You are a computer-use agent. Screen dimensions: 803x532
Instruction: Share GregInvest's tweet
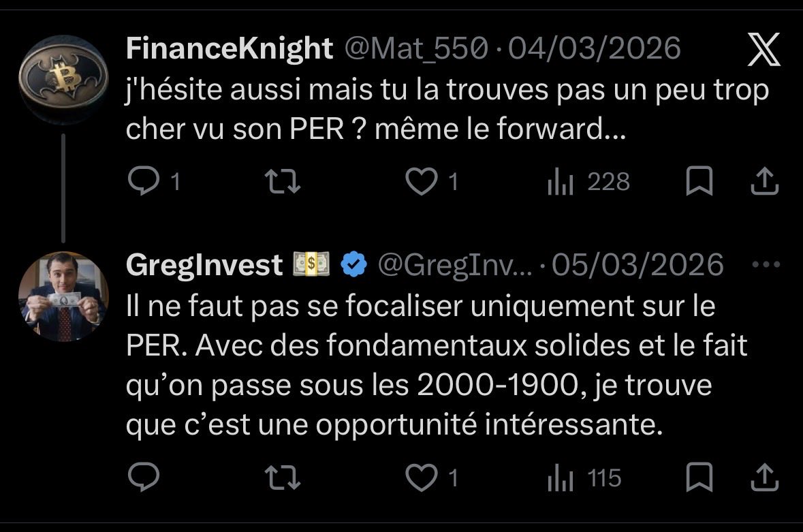(765, 478)
